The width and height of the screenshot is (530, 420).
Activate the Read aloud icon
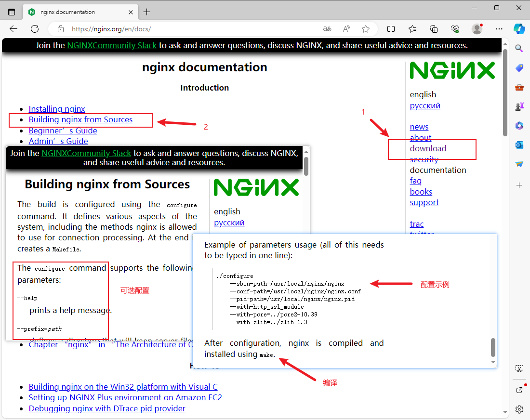[x=346, y=29]
